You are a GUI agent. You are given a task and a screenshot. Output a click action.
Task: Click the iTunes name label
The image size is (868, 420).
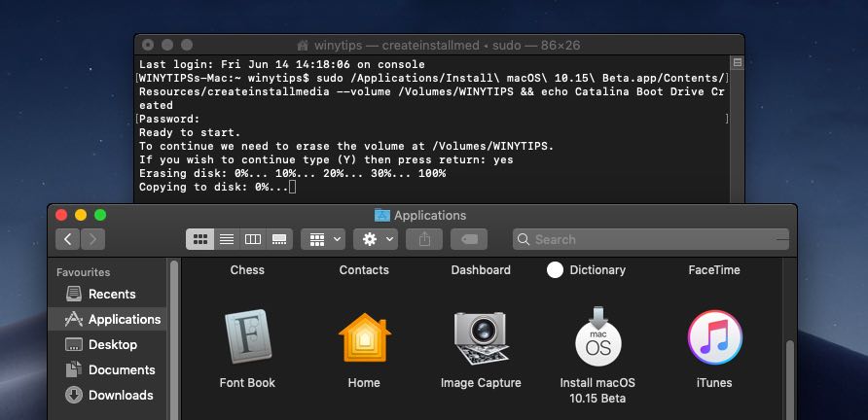click(x=714, y=382)
